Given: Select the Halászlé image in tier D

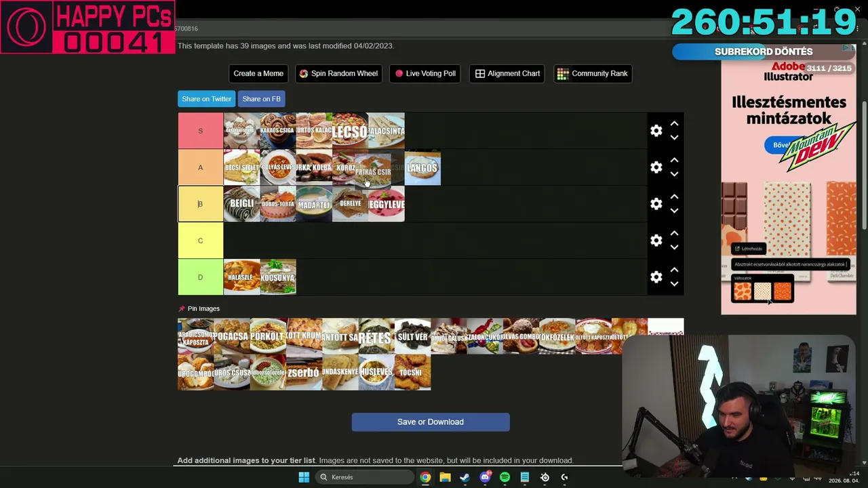Looking at the screenshot, I should [241, 277].
